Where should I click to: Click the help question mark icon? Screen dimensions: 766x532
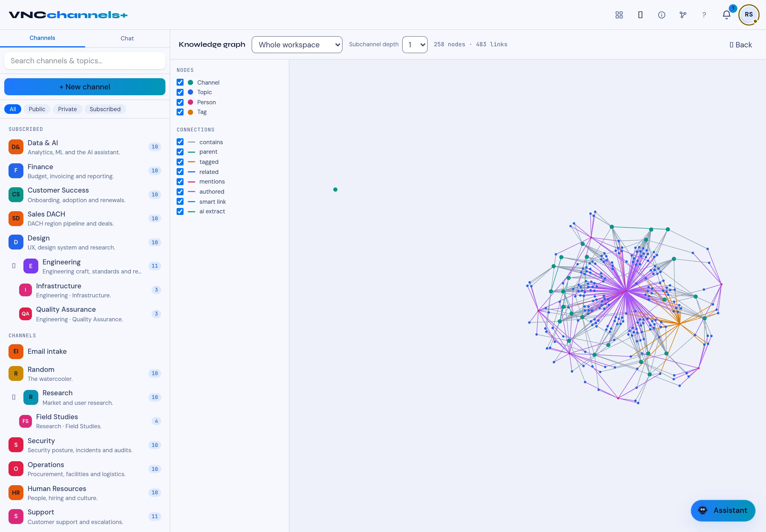click(x=704, y=15)
